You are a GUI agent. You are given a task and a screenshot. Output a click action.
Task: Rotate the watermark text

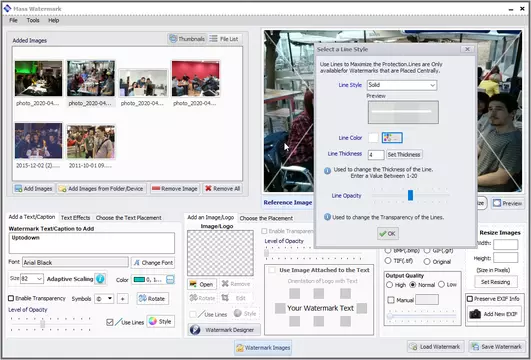coord(153,299)
